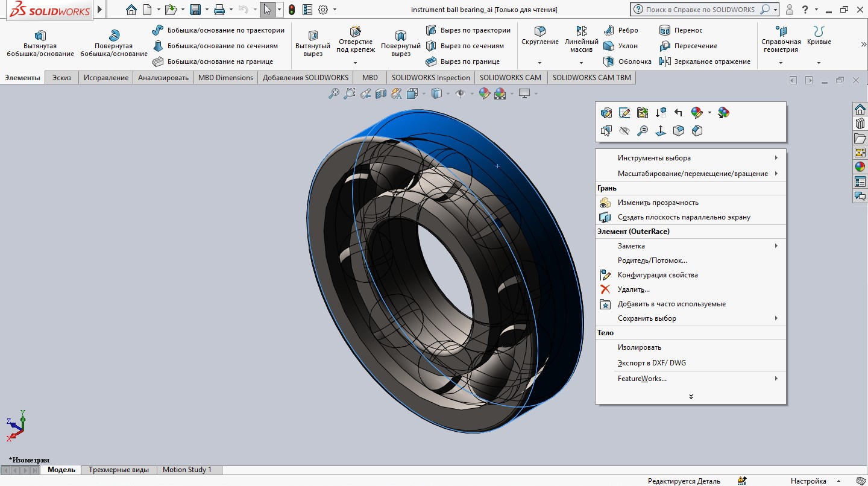Expand the hidden context menu items chevron
The image size is (868, 486).
691,397
